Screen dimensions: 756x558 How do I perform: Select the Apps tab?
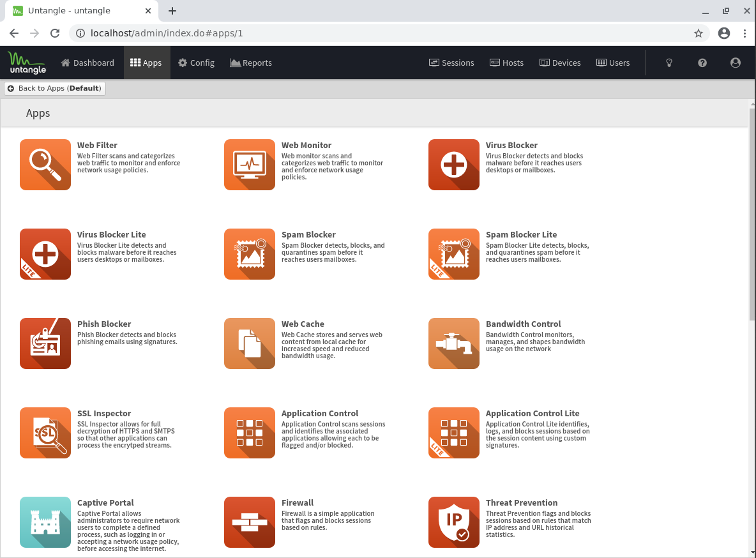coord(146,63)
